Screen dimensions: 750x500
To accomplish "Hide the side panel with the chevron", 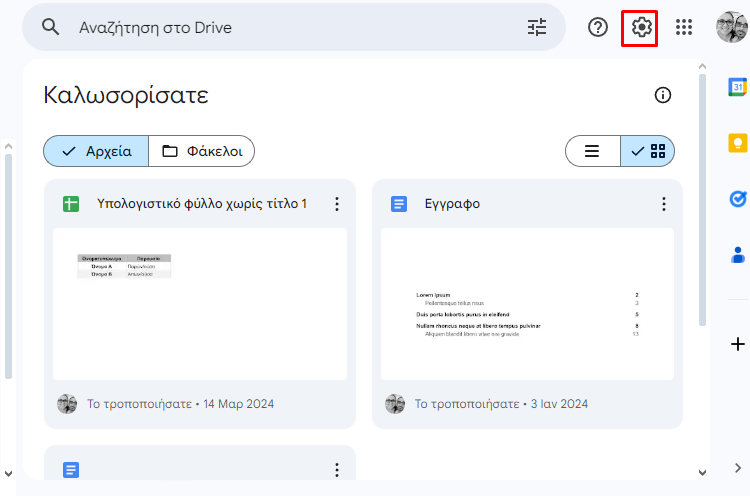I will coord(738,467).
